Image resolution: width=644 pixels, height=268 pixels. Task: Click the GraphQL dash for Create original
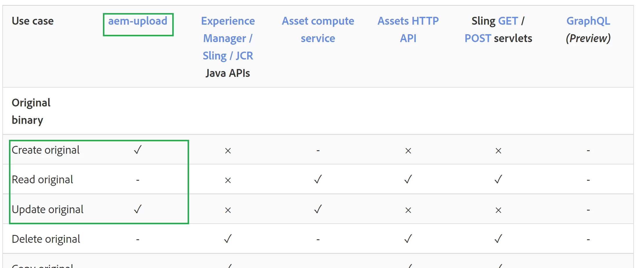[588, 151]
